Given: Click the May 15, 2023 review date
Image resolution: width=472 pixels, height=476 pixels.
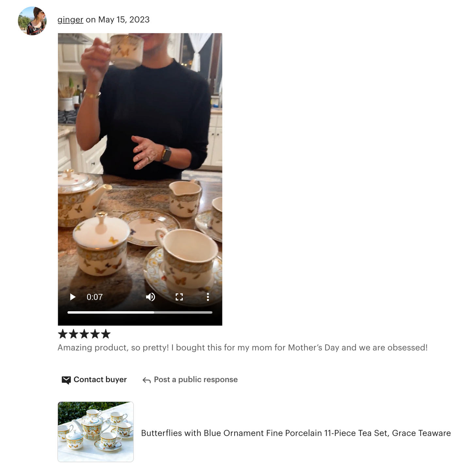Looking at the screenshot, I should click(124, 20).
